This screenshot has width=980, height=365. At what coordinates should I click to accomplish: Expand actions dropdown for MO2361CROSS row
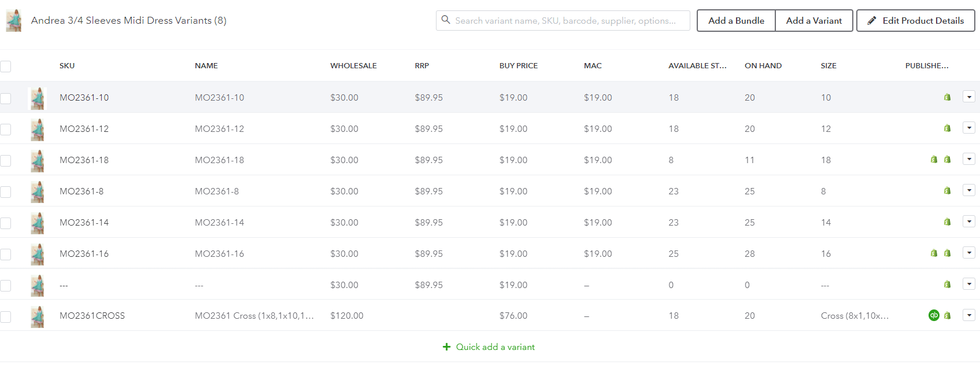(969, 315)
